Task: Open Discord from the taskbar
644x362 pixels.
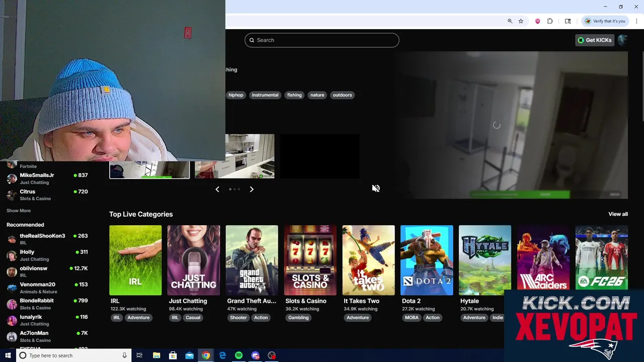Action: pos(255,355)
